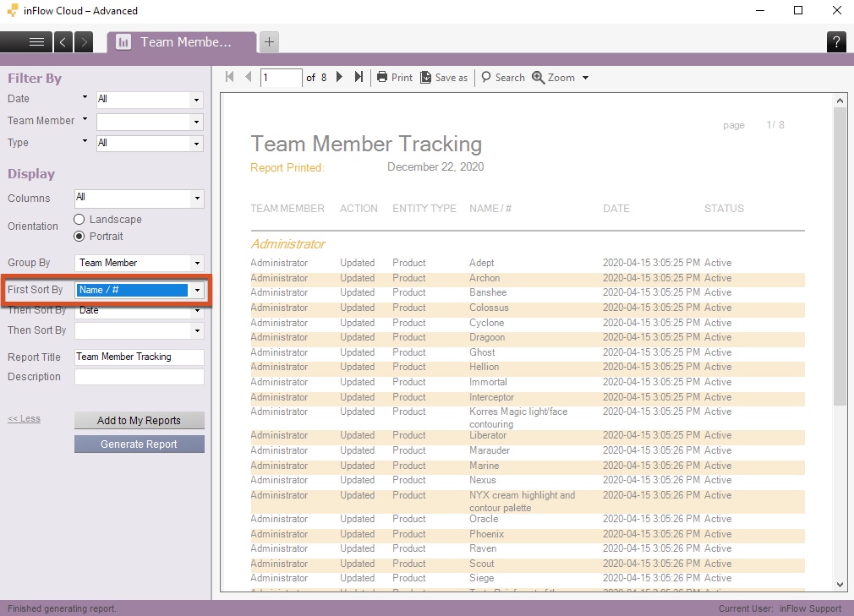Go forward with the right arrow button
Viewport: 854px width, 616px height.
(84, 42)
